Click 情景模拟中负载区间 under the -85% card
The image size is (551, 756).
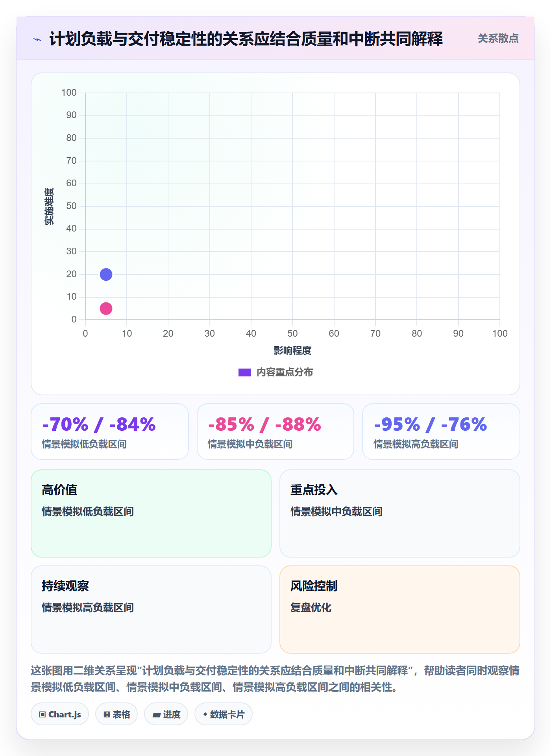pos(250,444)
